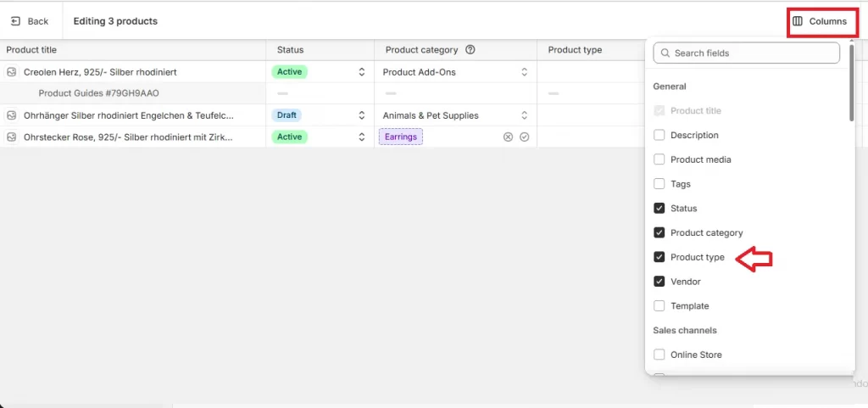This screenshot has height=408, width=868.
Task: Click the Earrings suggested category tag
Action: pos(401,137)
